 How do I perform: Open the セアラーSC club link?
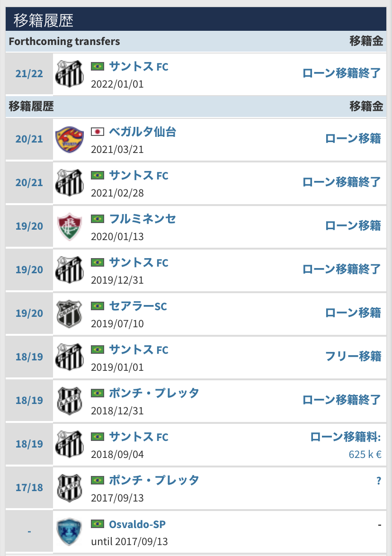[x=138, y=306]
